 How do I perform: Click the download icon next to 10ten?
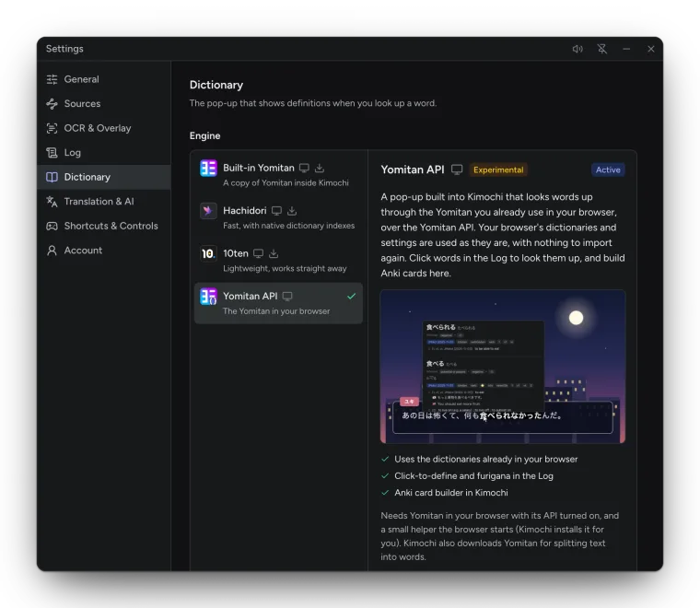274,253
